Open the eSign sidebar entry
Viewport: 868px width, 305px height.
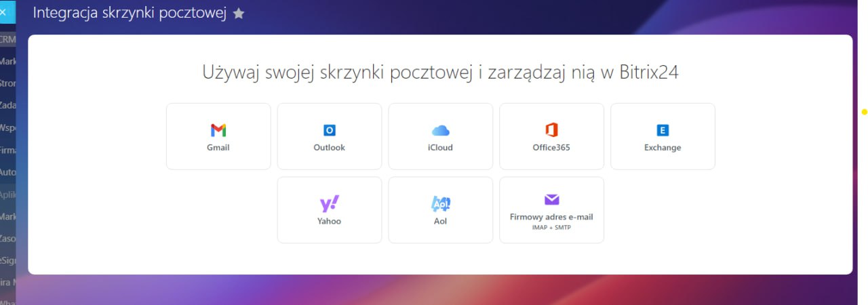(x=7, y=260)
